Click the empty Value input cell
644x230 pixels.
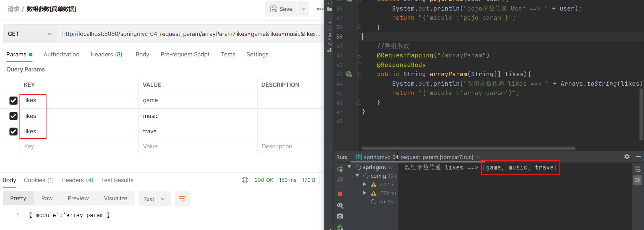198,147
